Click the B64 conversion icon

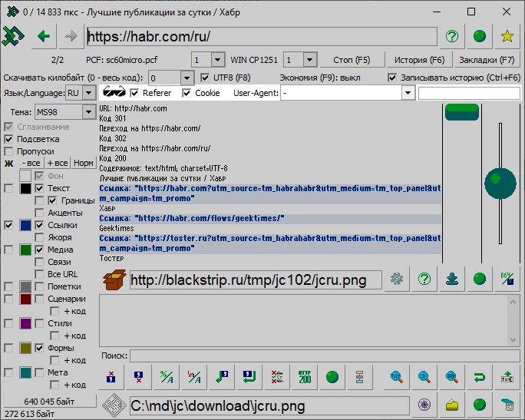coord(507,279)
